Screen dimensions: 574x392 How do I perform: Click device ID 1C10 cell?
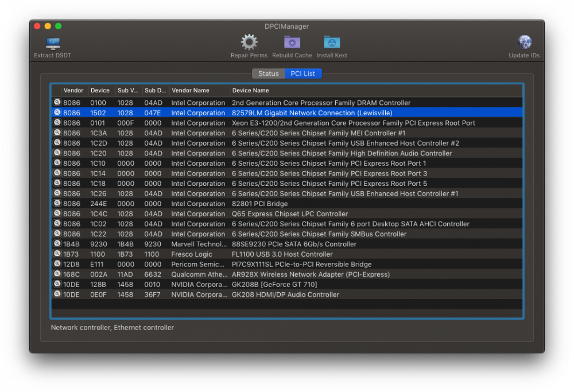(98, 163)
